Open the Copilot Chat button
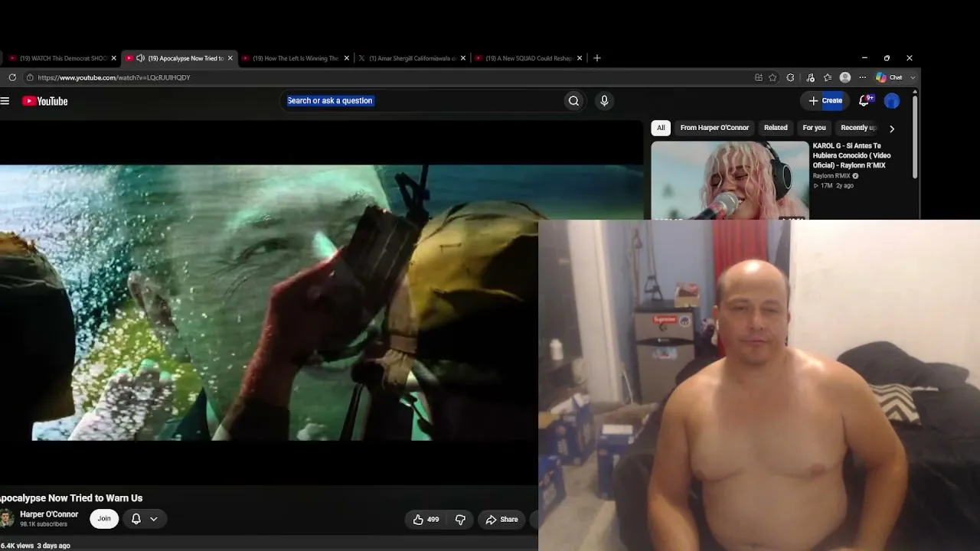 [x=890, y=77]
